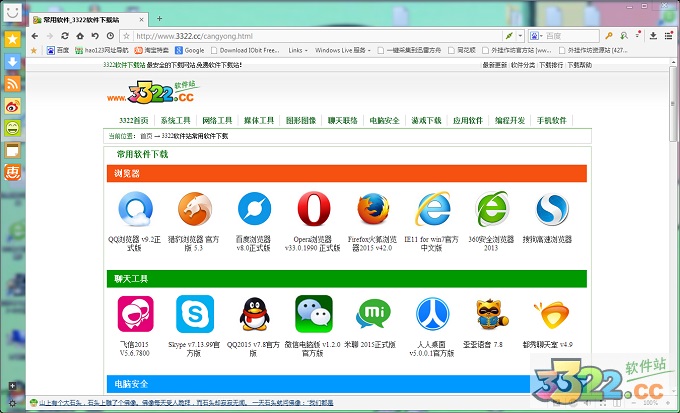The width and height of the screenshot is (680, 413).
Task: Reload the page with refresh button
Action: pos(65,36)
